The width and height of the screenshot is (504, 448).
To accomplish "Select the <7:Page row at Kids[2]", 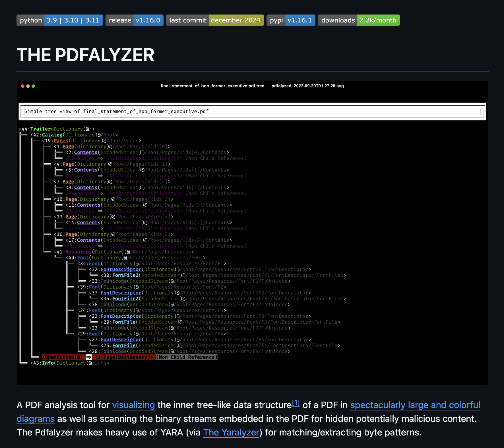I will tap(112, 182).
